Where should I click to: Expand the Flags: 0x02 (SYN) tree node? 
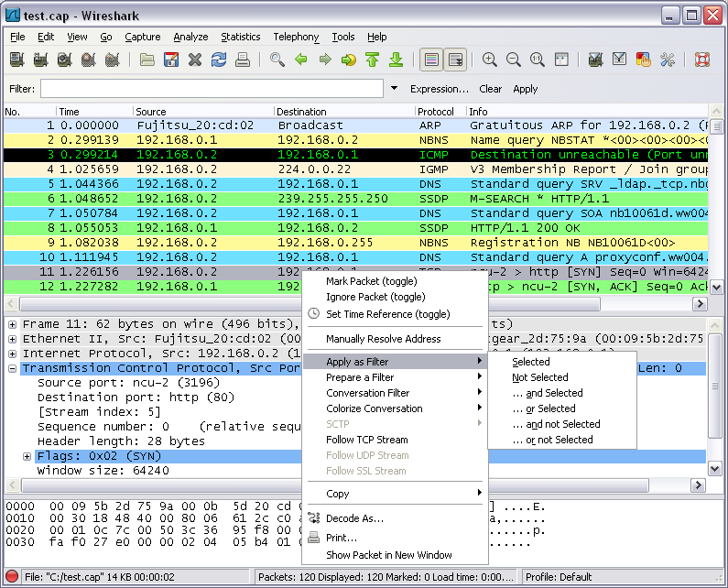[27, 455]
